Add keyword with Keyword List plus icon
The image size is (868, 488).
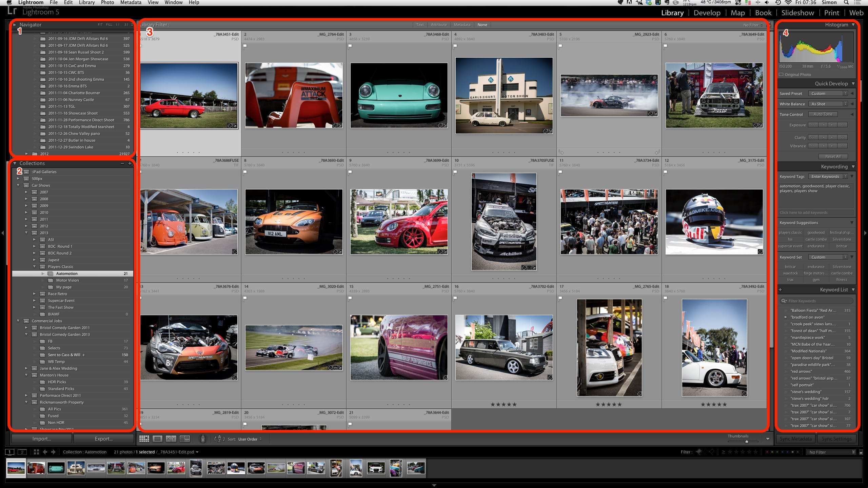(780, 290)
